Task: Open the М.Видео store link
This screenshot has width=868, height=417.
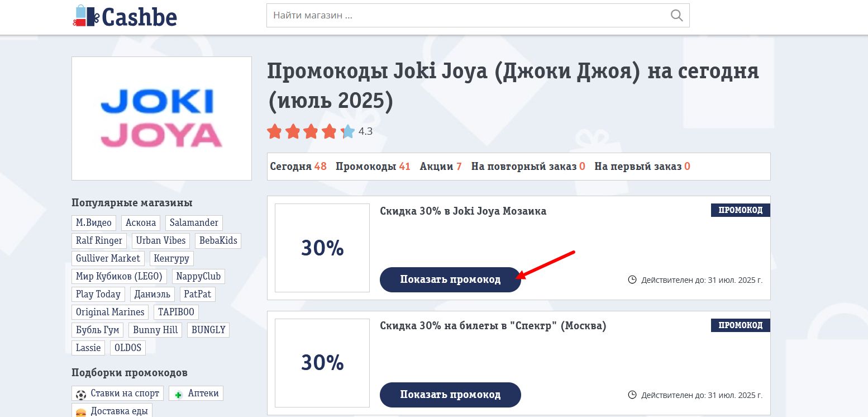Action: pos(94,222)
